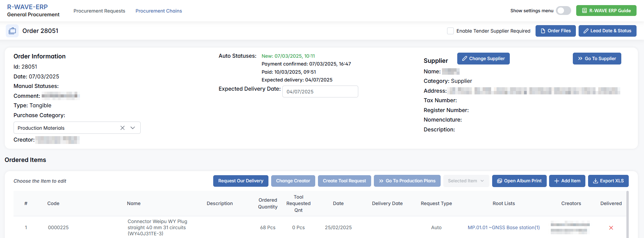The height and width of the screenshot is (238, 644).
Task: Open MP.01.01 GNSS Base station link
Action: click(504, 227)
